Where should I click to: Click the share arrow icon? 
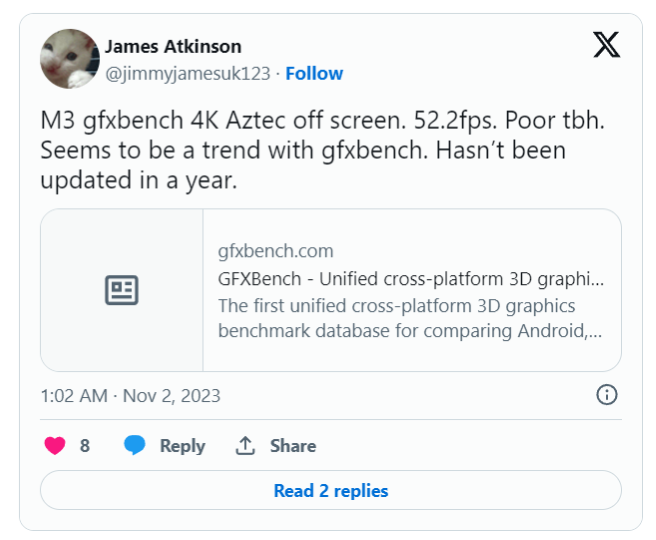tap(245, 446)
